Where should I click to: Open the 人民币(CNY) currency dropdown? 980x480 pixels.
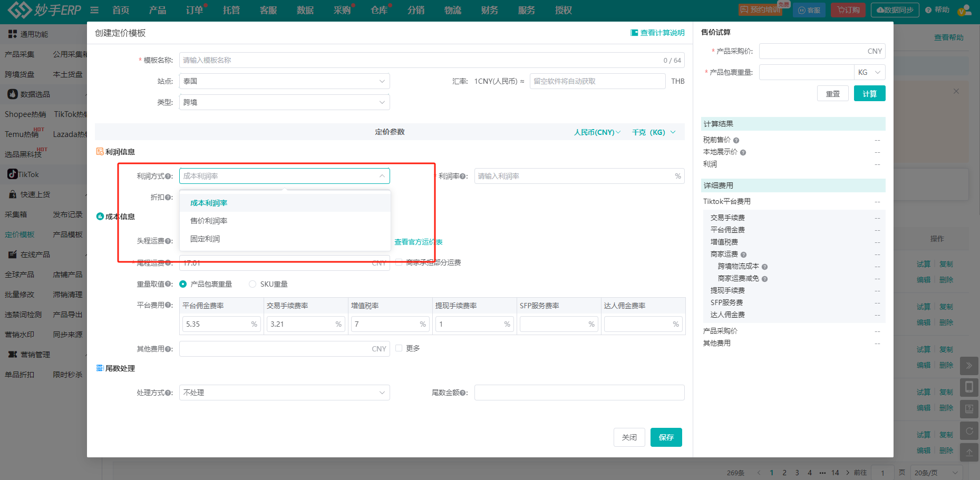[x=597, y=132]
